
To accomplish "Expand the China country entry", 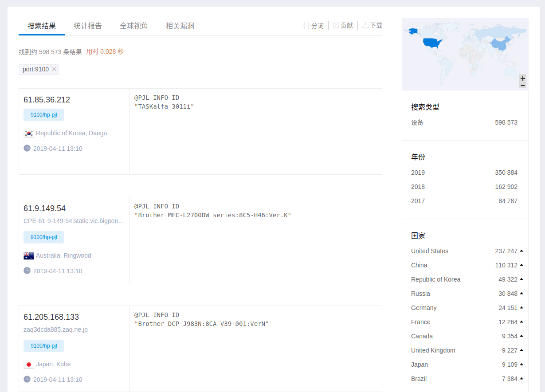I will click(x=521, y=265).
